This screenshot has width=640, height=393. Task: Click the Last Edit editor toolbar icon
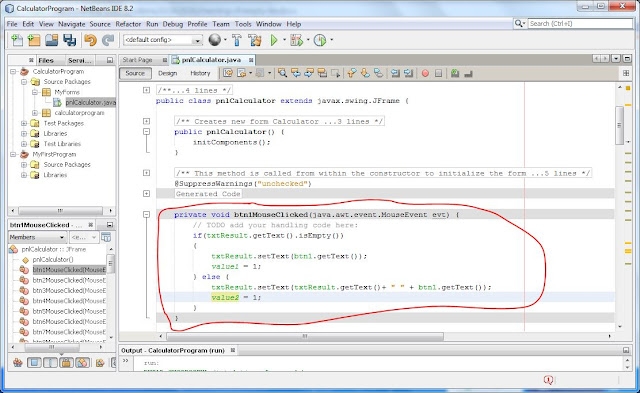[228, 73]
